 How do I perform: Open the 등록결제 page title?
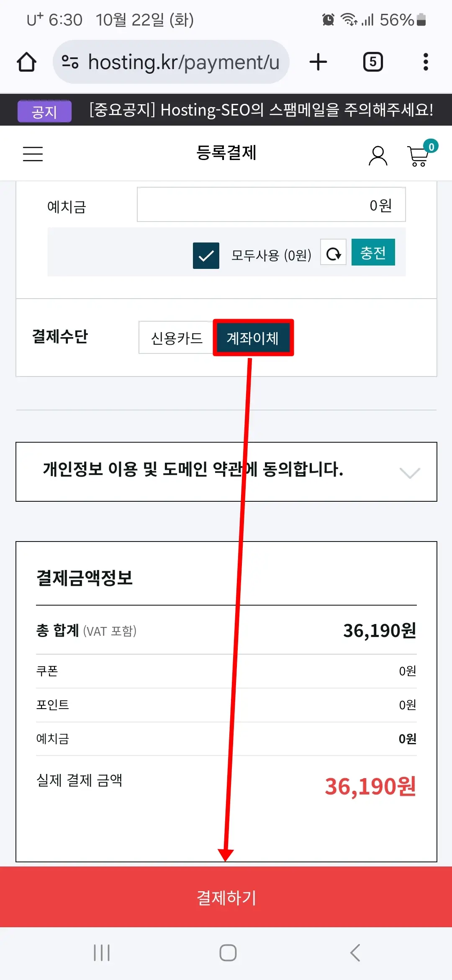(226, 154)
